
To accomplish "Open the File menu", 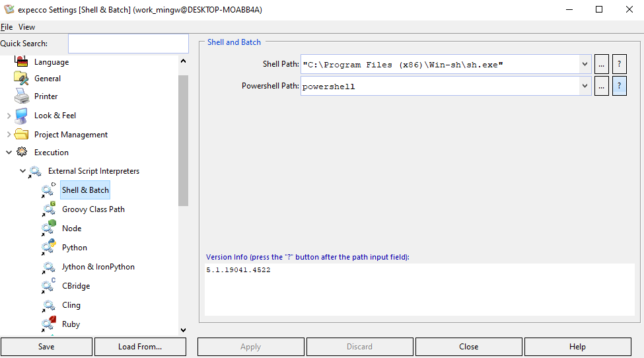I will coord(7,27).
